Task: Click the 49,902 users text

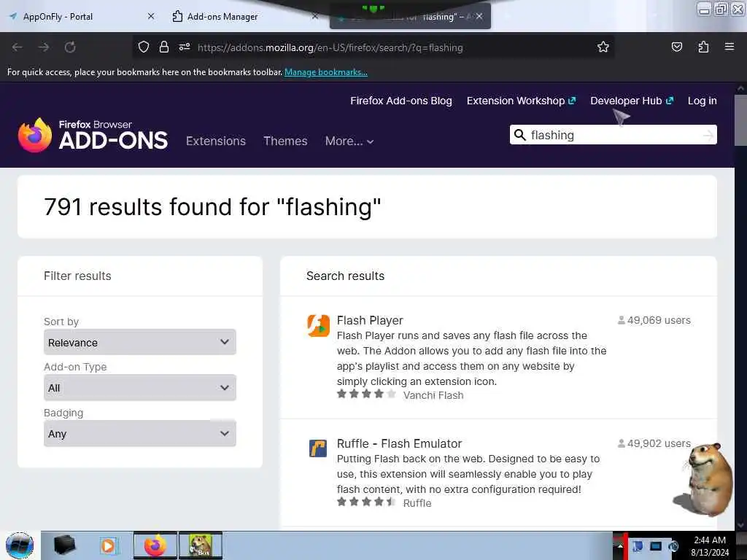Action: (x=659, y=443)
